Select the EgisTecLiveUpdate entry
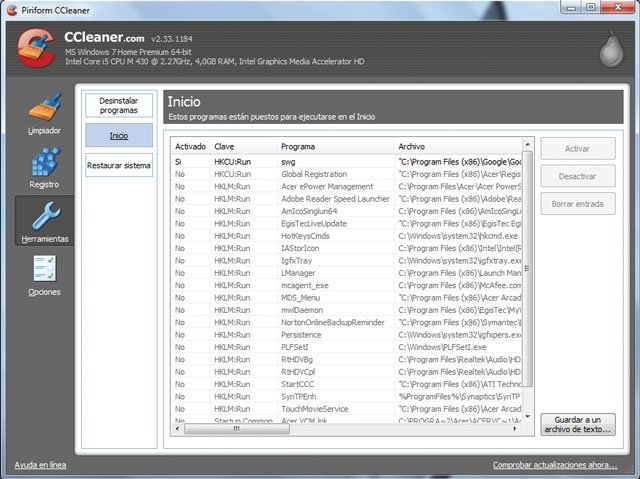640x479 pixels. point(346,224)
